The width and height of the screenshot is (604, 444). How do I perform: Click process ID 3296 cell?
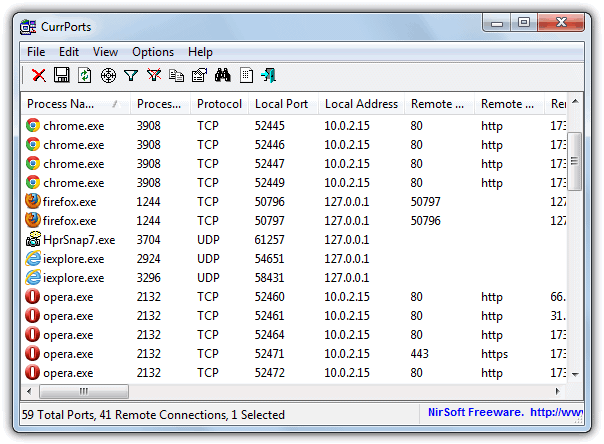(x=148, y=278)
